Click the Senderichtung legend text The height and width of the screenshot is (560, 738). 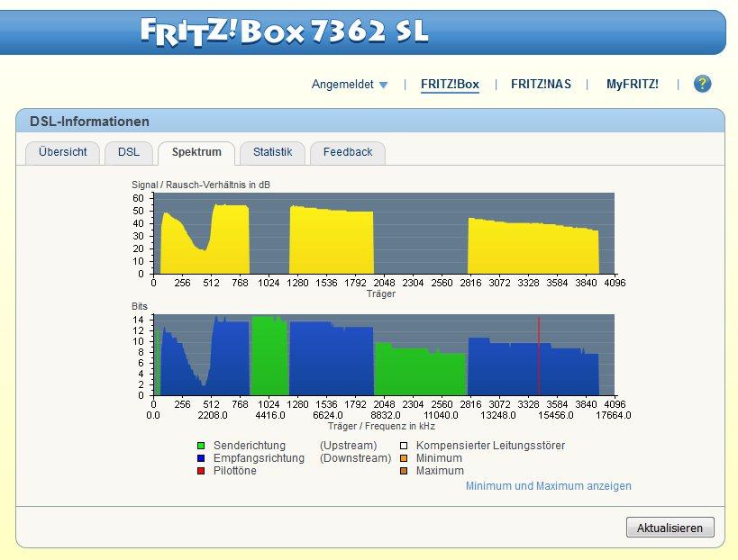tap(250, 446)
